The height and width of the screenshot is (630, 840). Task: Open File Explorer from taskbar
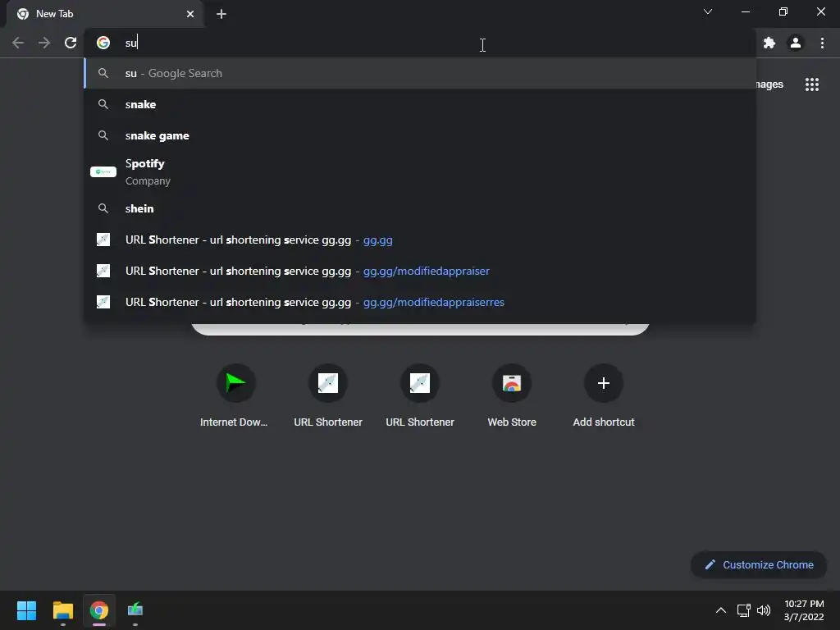click(x=62, y=610)
